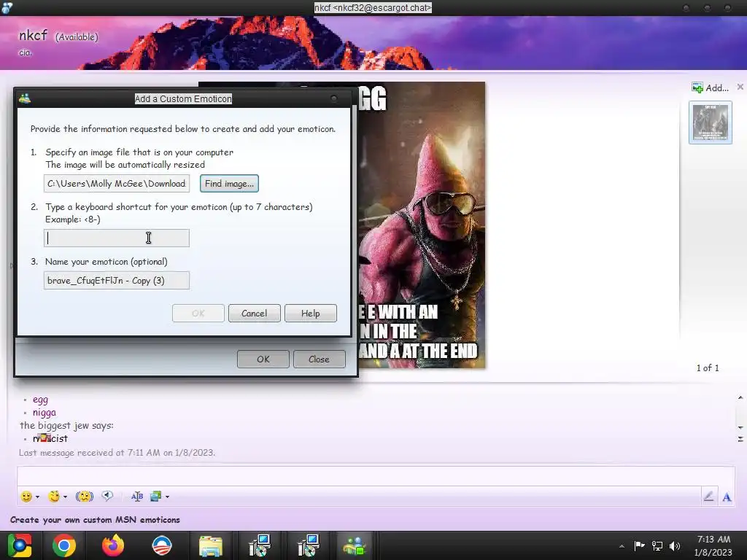Open volume control tray icon

(x=675, y=545)
